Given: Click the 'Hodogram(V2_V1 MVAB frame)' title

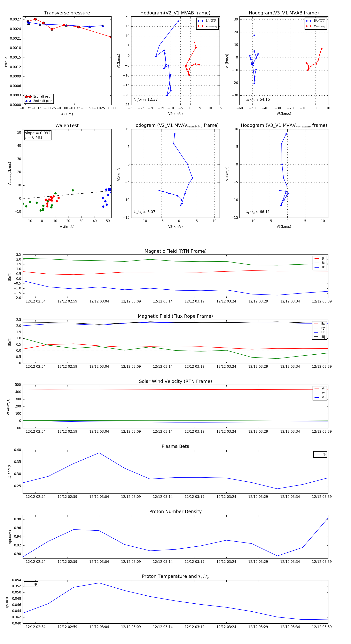Looking at the screenshot, I should pos(175,13).
